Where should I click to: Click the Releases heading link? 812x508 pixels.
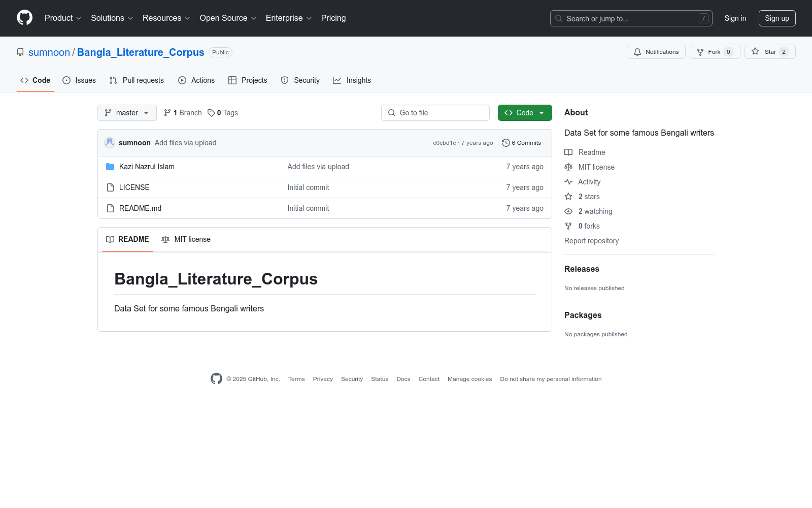[582, 269]
